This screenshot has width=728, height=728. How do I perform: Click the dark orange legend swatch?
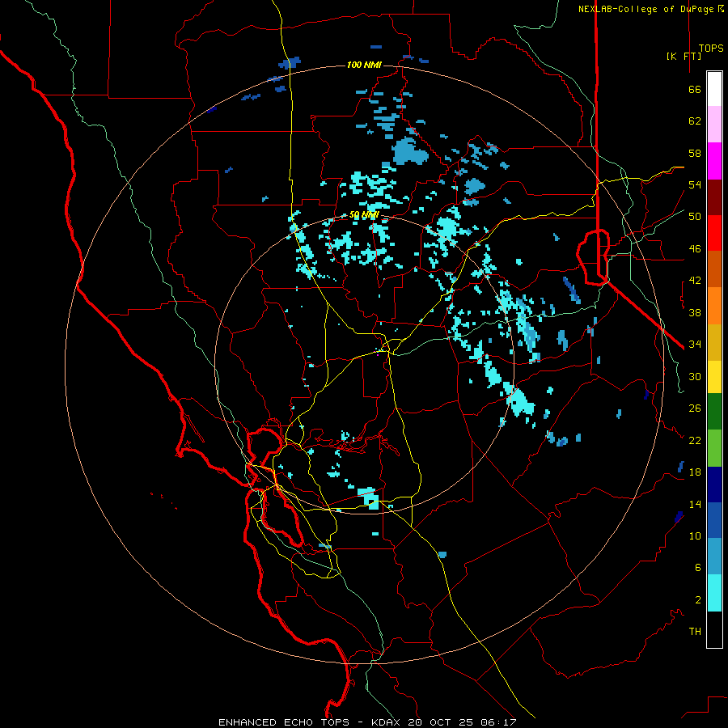tap(714, 269)
